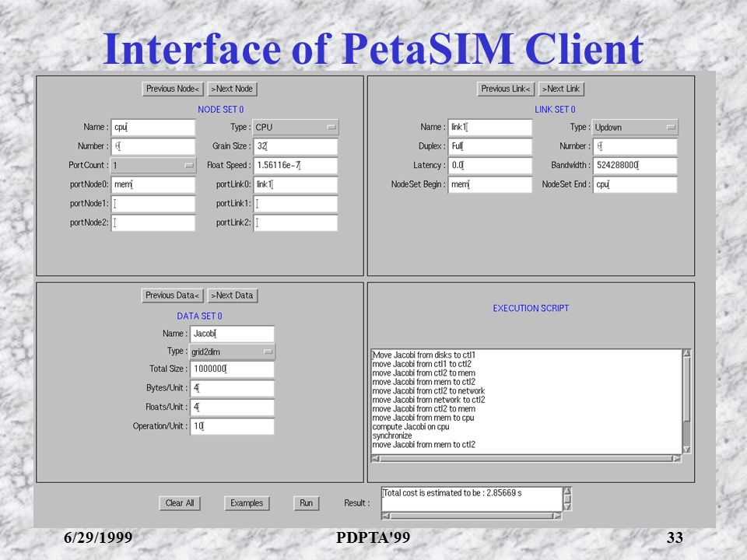Click script line 'Move Jacobi from disks to ctl1'
This screenshot has height=560, width=747.
coord(424,355)
